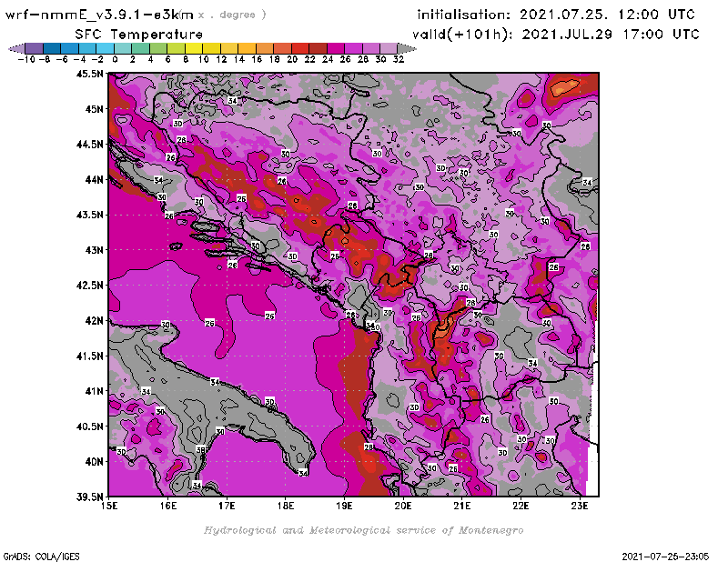Click the '16E' longitude label
Viewport: 728px width, 562px height.
168,506
